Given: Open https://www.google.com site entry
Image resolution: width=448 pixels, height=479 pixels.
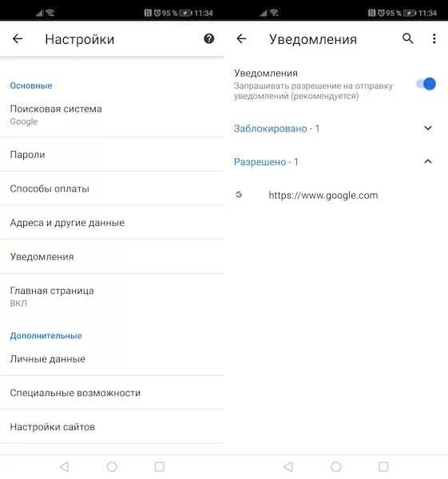Looking at the screenshot, I should pyautogui.click(x=336, y=195).
